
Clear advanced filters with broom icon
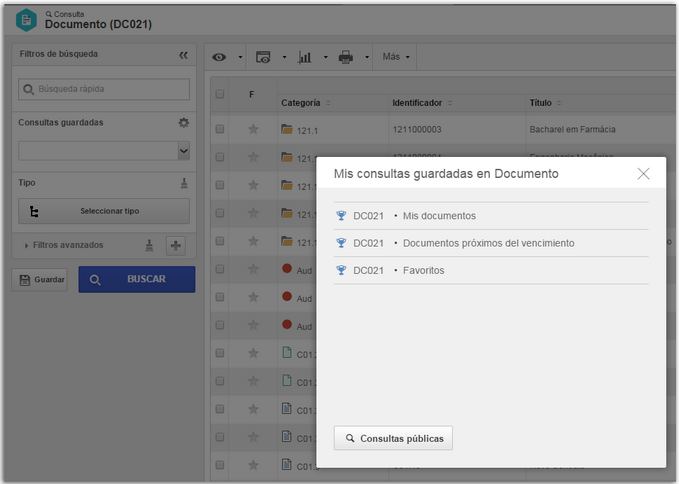coord(149,245)
